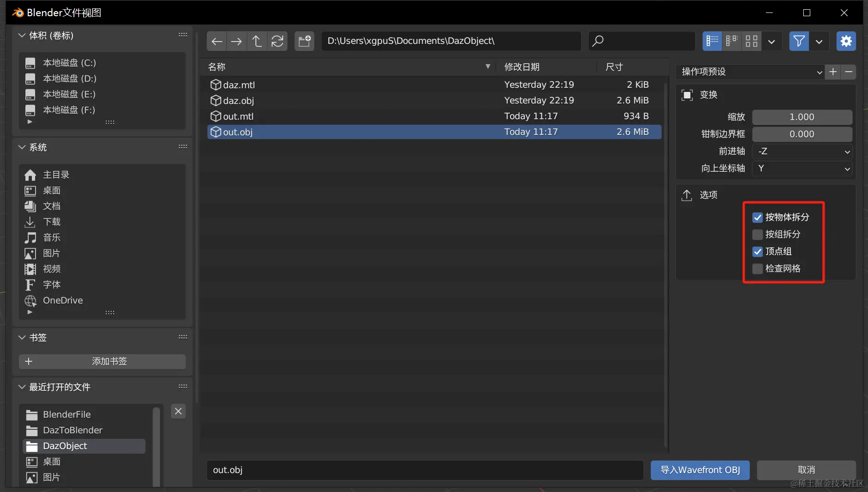Viewport: 868px width, 492px height.
Task: Toggle the options gear panel
Action: click(x=846, y=41)
